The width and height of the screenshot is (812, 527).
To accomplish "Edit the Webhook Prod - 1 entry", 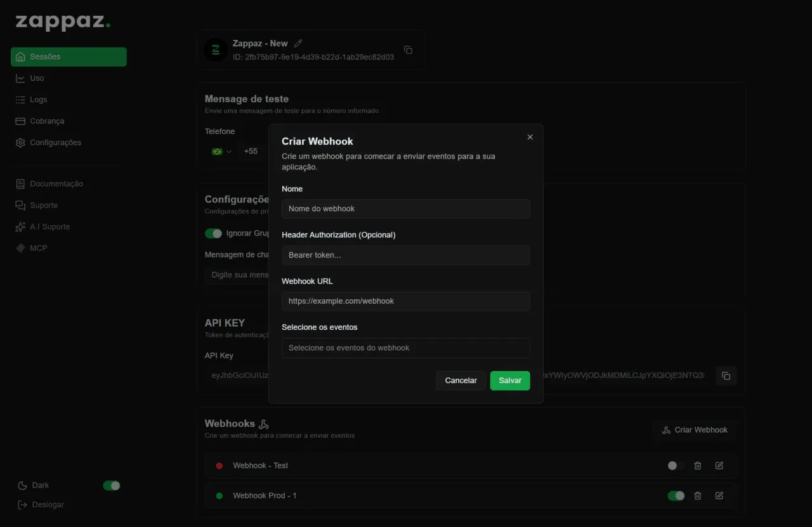I will (x=719, y=496).
